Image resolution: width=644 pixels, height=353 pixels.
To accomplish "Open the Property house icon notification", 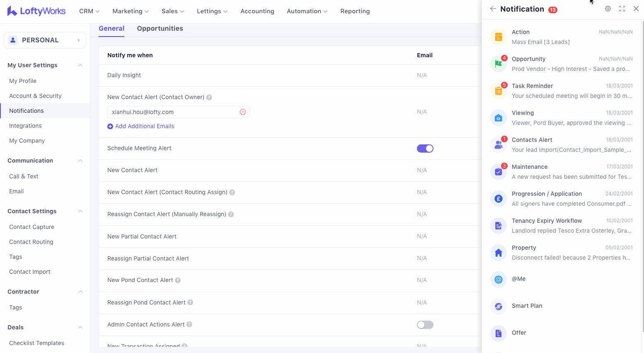I will (498, 253).
